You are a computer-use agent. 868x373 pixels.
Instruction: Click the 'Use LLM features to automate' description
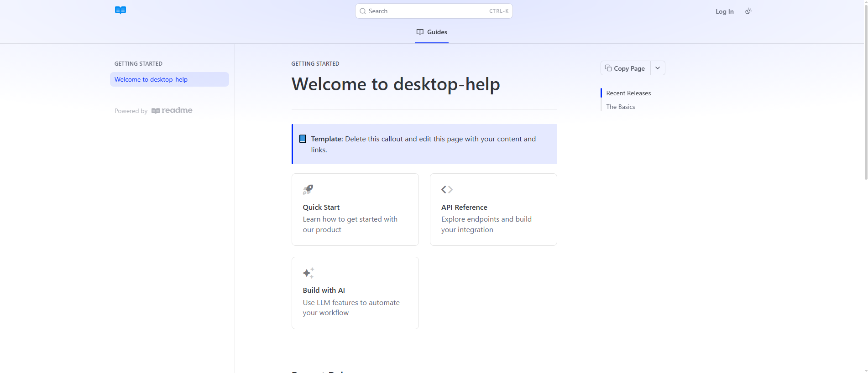tap(351, 307)
